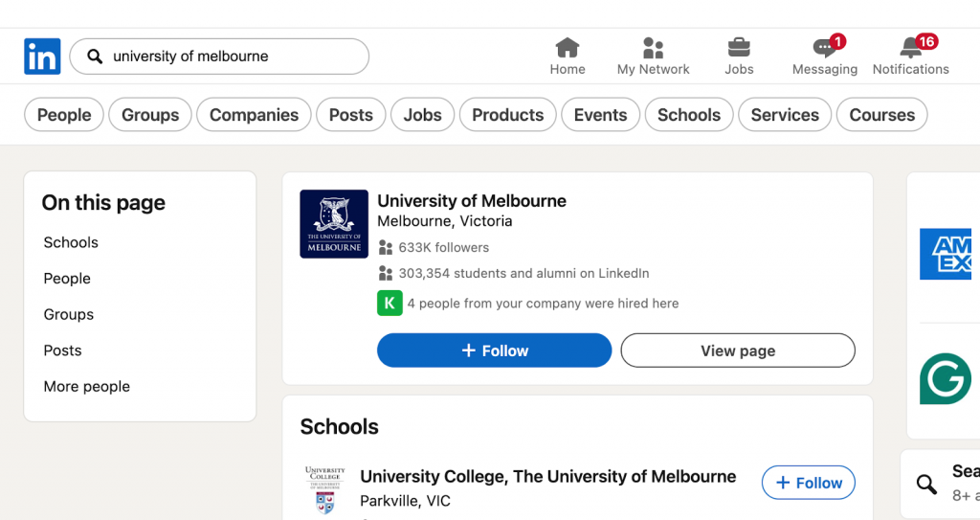Click the search field containing university of melbourne

[219, 57]
